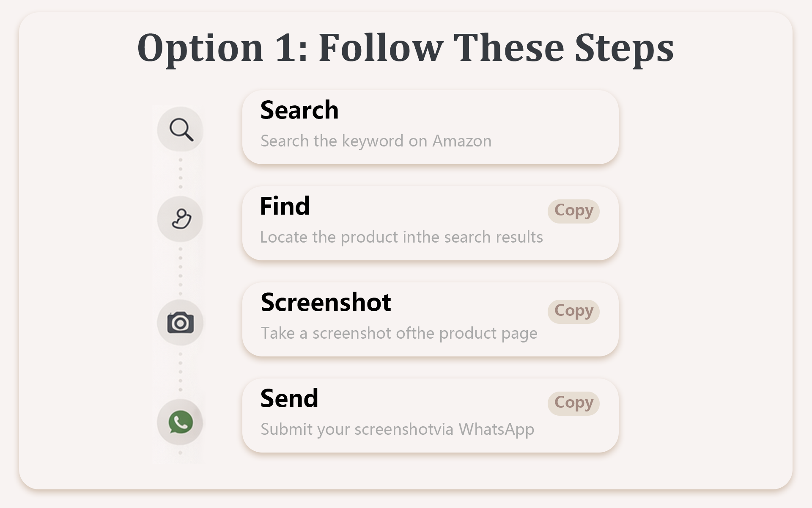Click dotted connector between camera and WhatsApp icons
This screenshot has width=812, height=508.
tap(181, 372)
